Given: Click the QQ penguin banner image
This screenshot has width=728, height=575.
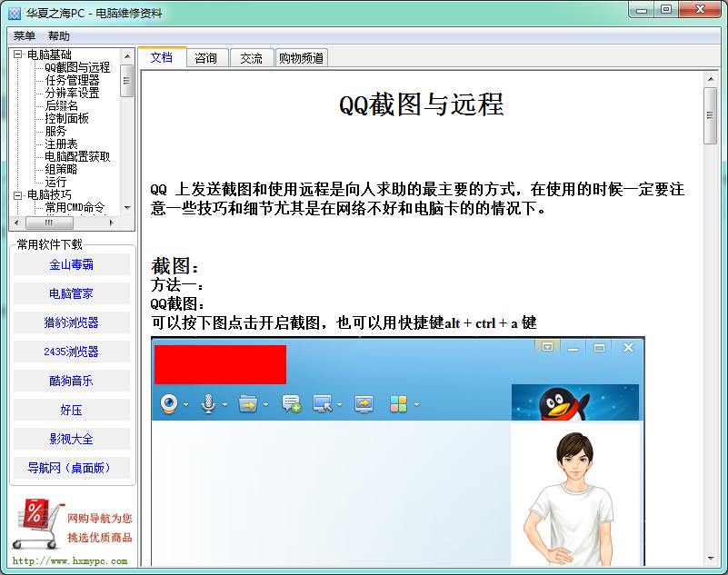Looking at the screenshot, I should [574, 402].
